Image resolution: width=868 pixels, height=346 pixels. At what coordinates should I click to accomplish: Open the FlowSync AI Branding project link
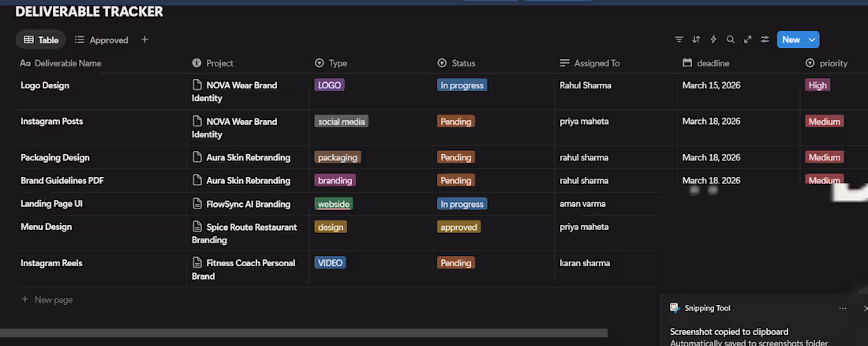pyautogui.click(x=241, y=204)
